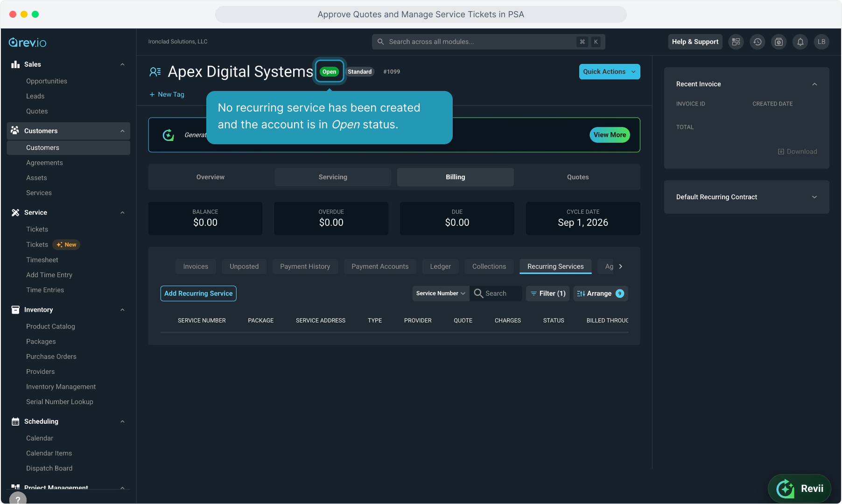Image resolution: width=842 pixels, height=504 pixels.
Task: Collapse the Inventory sidebar section
Action: (122, 309)
